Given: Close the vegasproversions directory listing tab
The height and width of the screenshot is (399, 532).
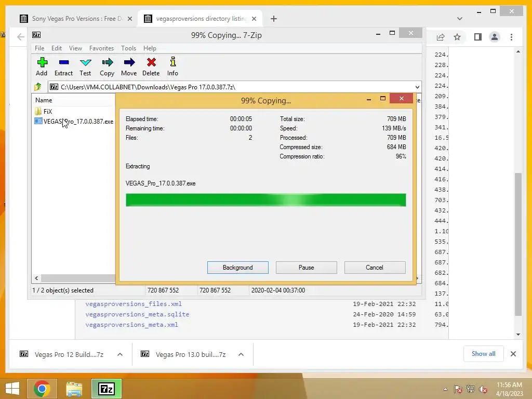Looking at the screenshot, I should (254, 19).
